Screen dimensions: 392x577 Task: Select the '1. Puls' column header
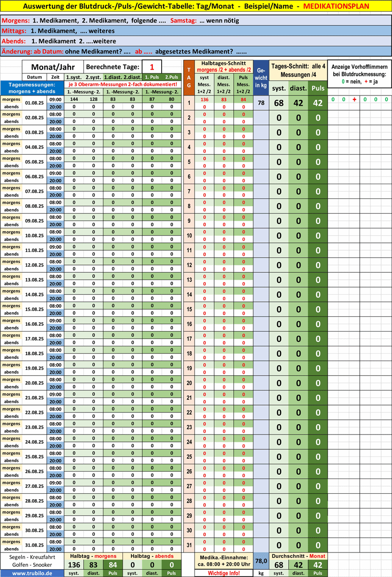(152, 77)
